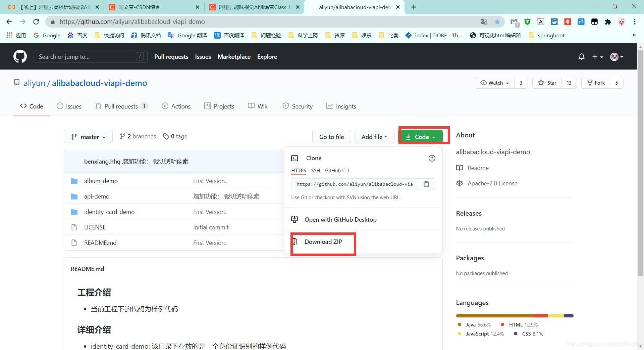The height and width of the screenshot is (350, 644).
Task: Click the mail extension icon in toolbar
Action: coord(514,22)
